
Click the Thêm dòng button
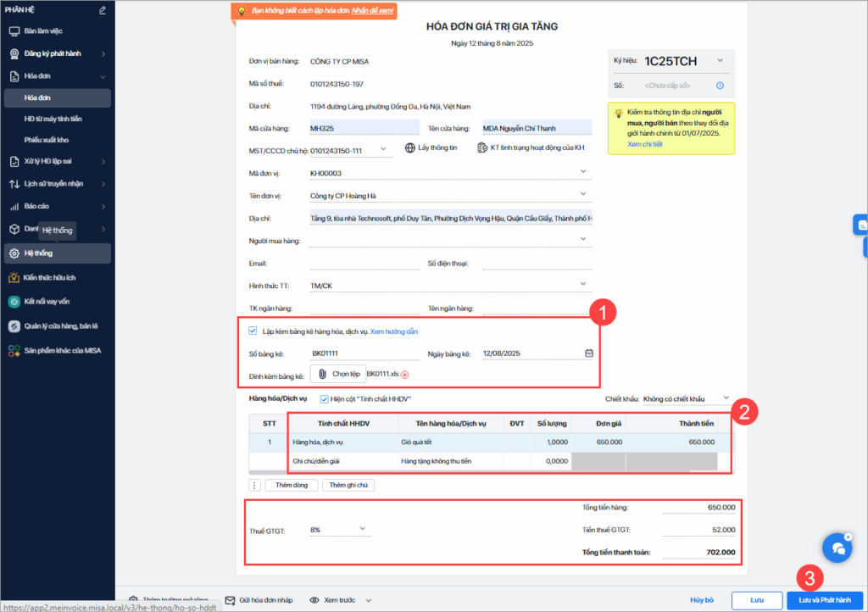(x=292, y=486)
